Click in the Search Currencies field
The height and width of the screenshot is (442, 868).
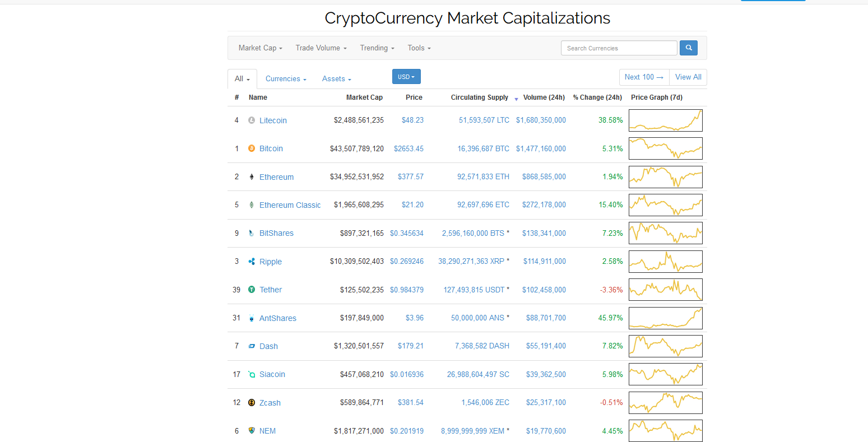619,48
